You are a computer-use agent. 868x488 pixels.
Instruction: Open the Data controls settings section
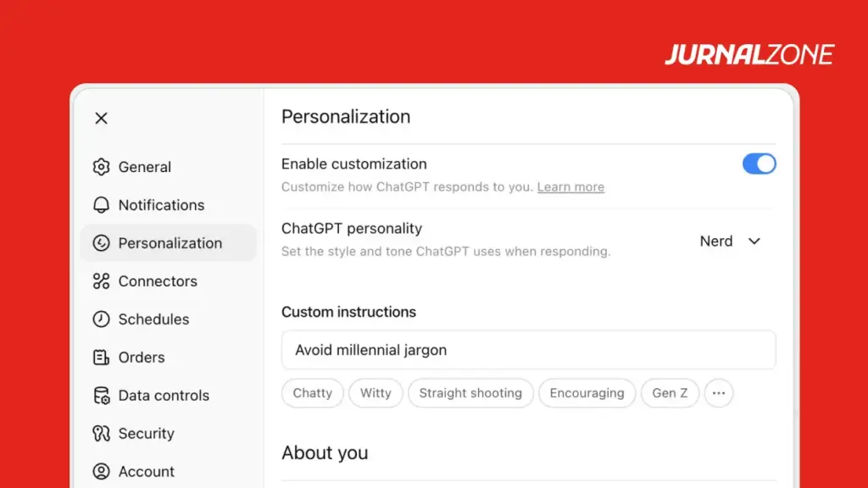click(x=164, y=396)
